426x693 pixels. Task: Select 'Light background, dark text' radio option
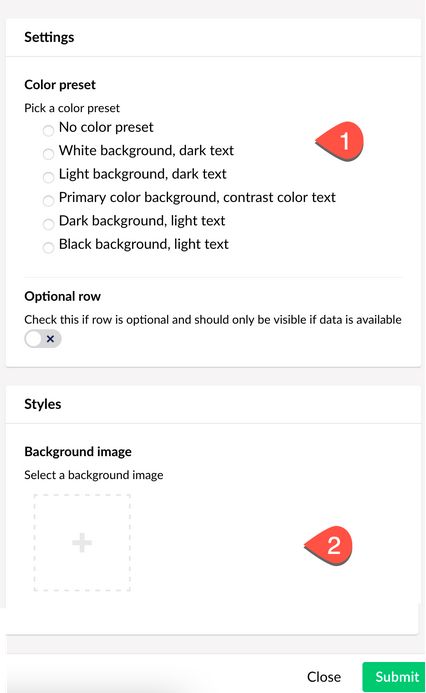tap(48, 177)
